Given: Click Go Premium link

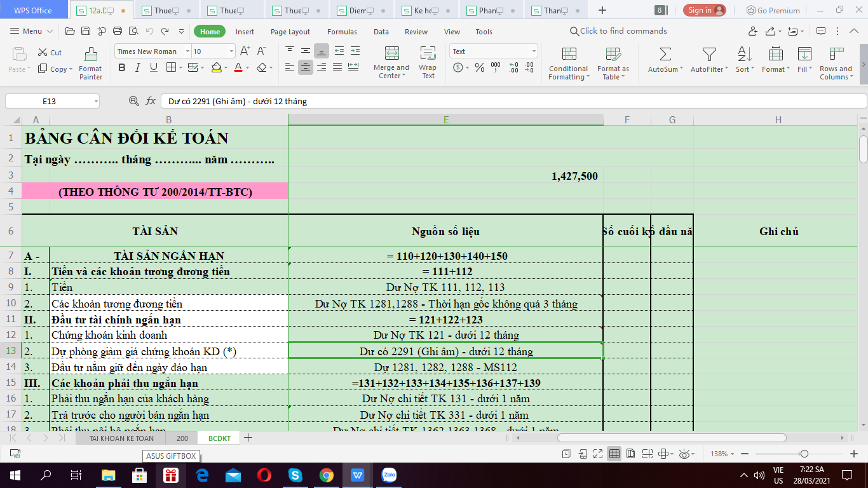Looking at the screenshot, I should (x=773, y=10).
